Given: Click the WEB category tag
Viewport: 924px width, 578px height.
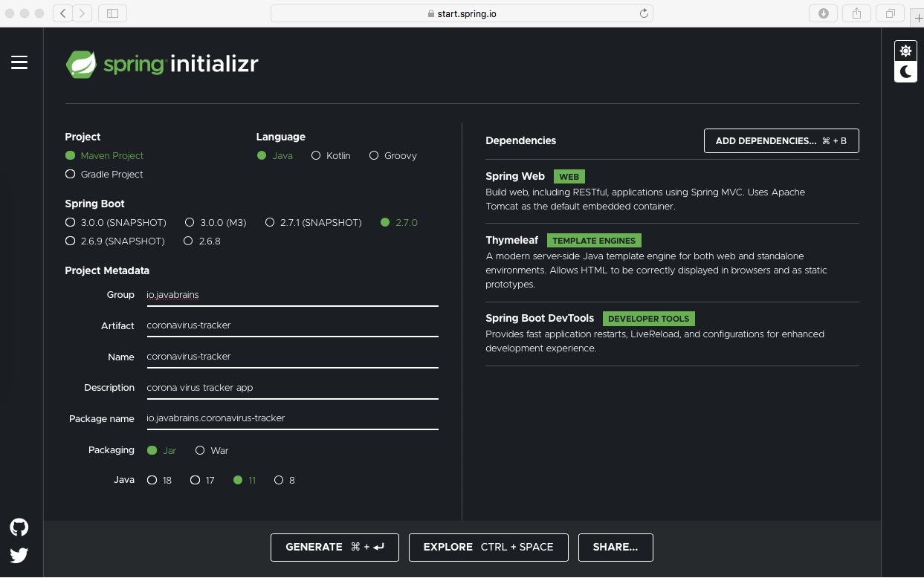Looking at the screenshot, I should pos(569,177).
